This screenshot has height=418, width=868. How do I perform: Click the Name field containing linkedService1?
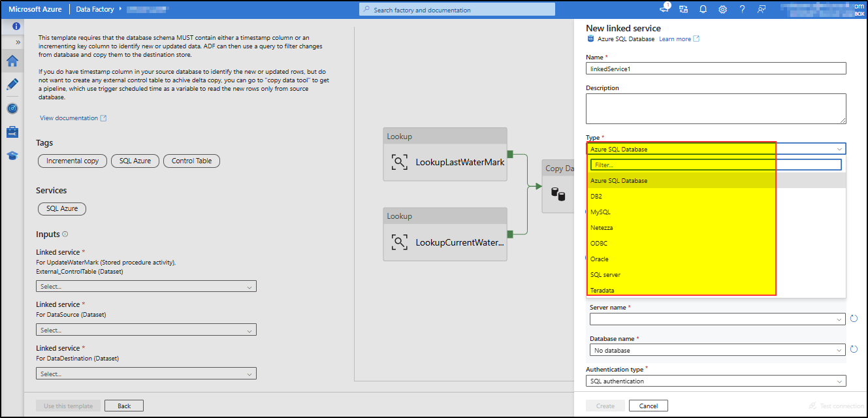click(716, 68)
